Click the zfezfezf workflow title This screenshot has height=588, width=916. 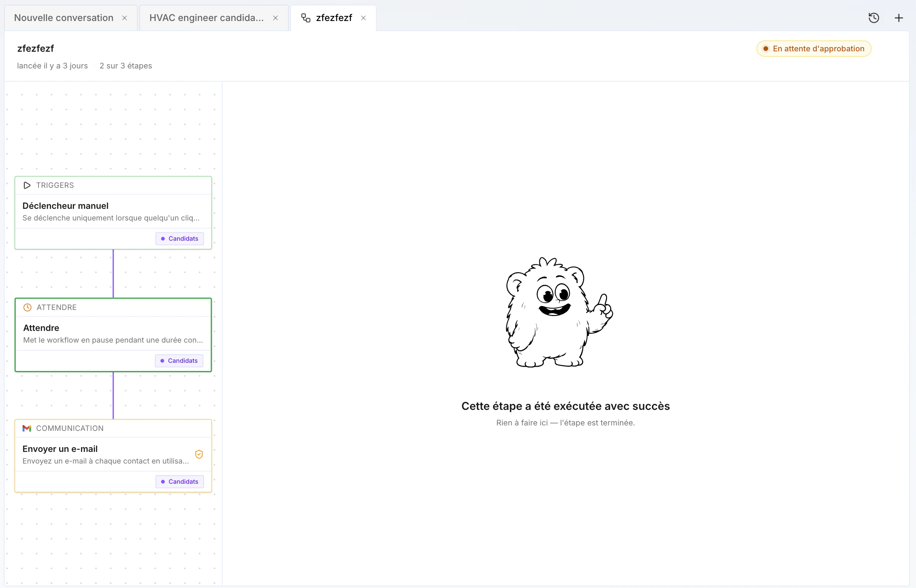tap(35, 49)
